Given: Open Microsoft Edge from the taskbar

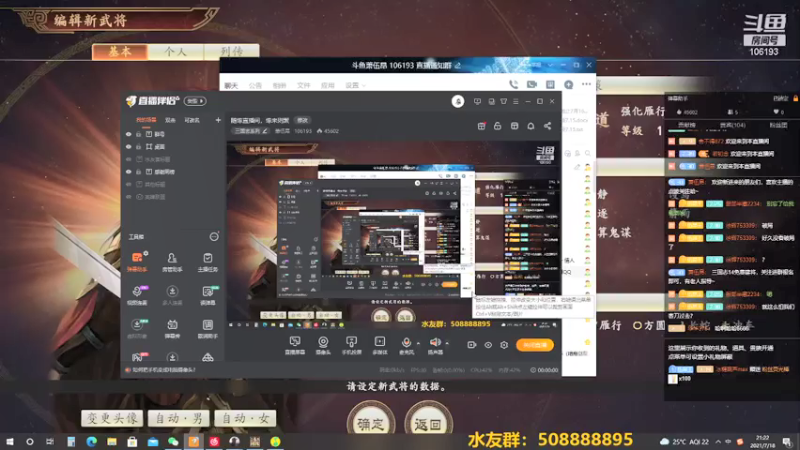Looking at the screenshot, I should 91,441.
